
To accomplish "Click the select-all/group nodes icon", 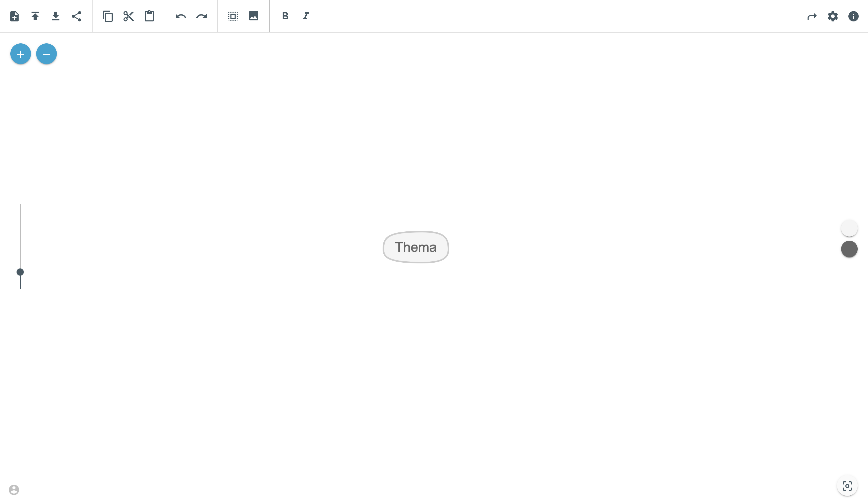I will point(233,16).
